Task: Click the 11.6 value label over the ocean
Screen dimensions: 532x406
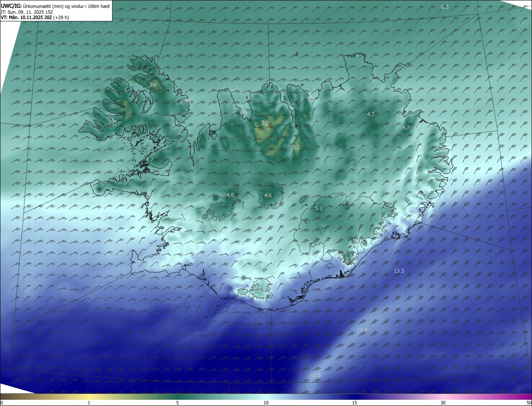Action: point(315,375)
